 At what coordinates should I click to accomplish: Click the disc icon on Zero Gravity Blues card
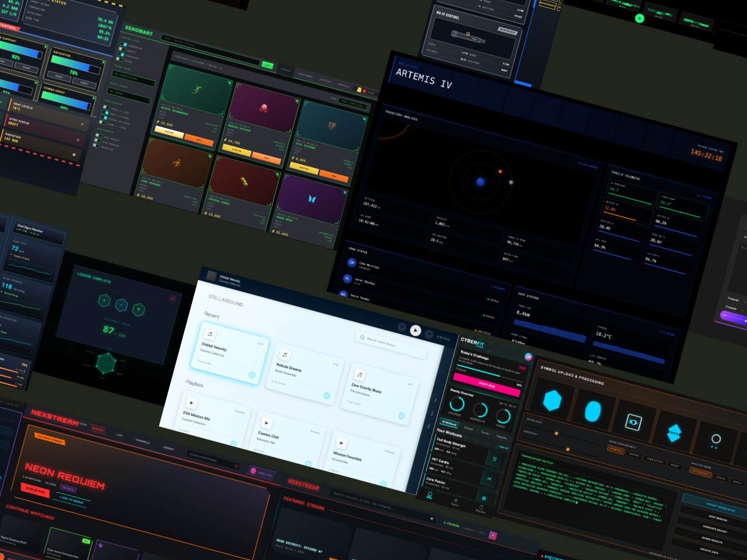click(x=402, y=415)
